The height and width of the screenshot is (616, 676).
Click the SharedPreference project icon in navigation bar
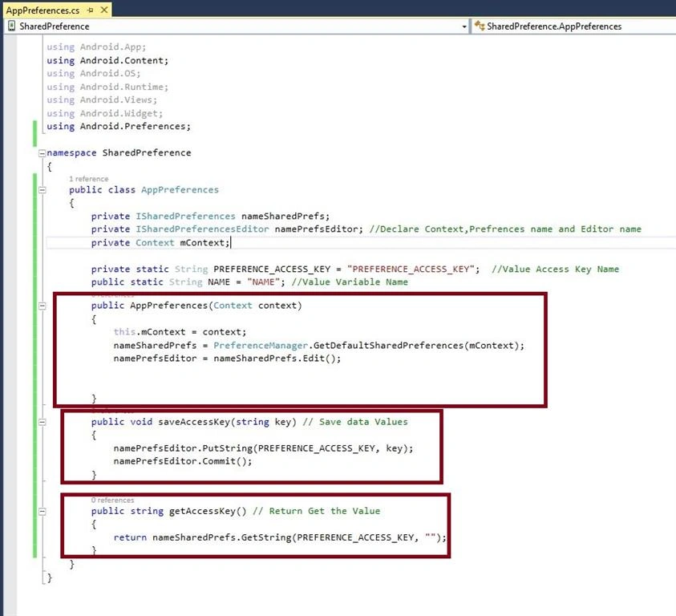pos(12,26)
